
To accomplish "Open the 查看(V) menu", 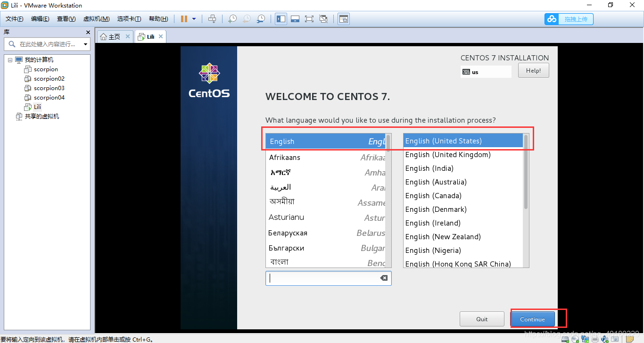I will [x=66, y=19].
